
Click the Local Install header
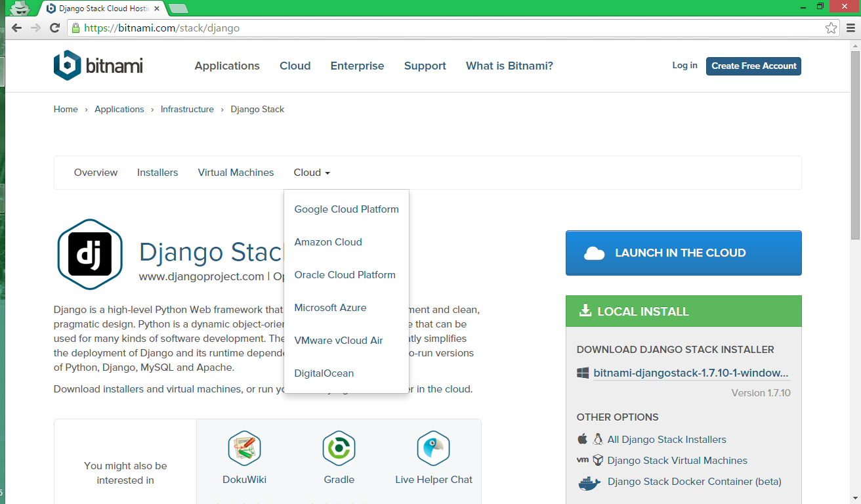683,311
